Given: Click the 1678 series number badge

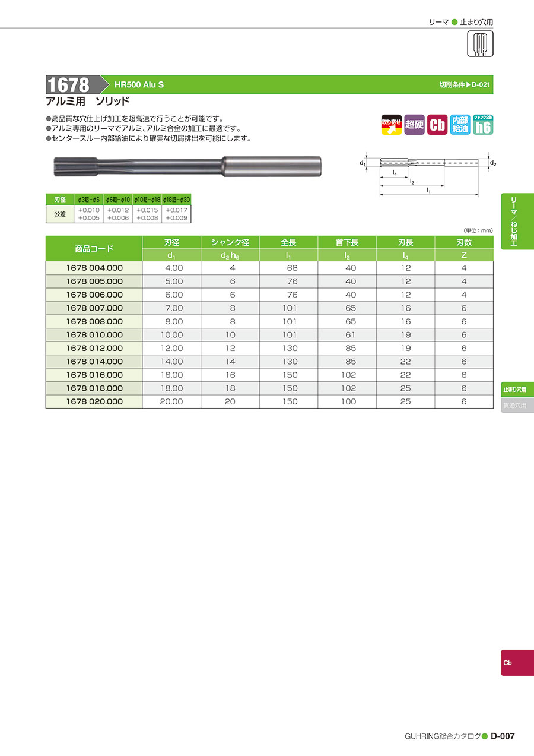Looking at the screenshot, I should (70, 84).
